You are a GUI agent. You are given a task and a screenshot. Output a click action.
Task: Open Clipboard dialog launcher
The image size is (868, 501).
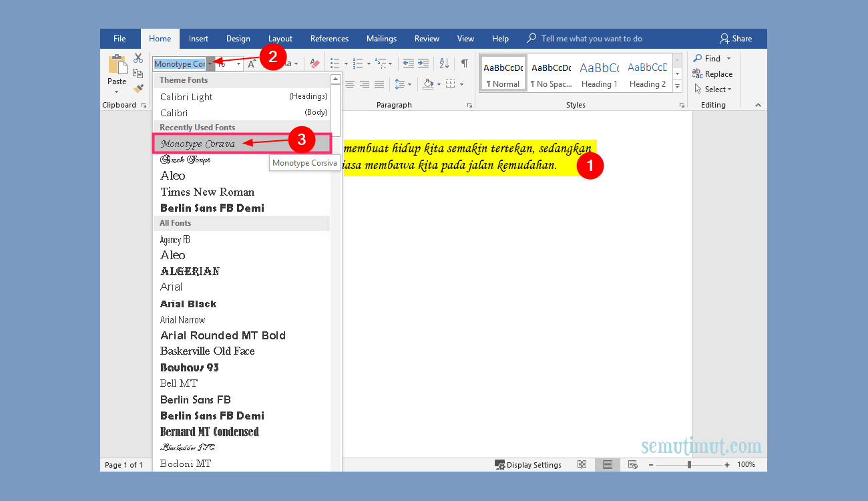(x=144, y=106)
